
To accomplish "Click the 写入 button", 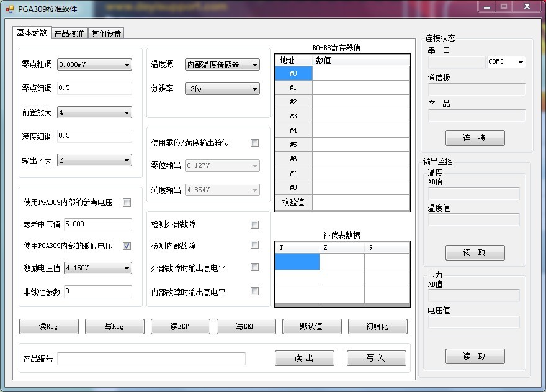I will click(x=377, y=359).
